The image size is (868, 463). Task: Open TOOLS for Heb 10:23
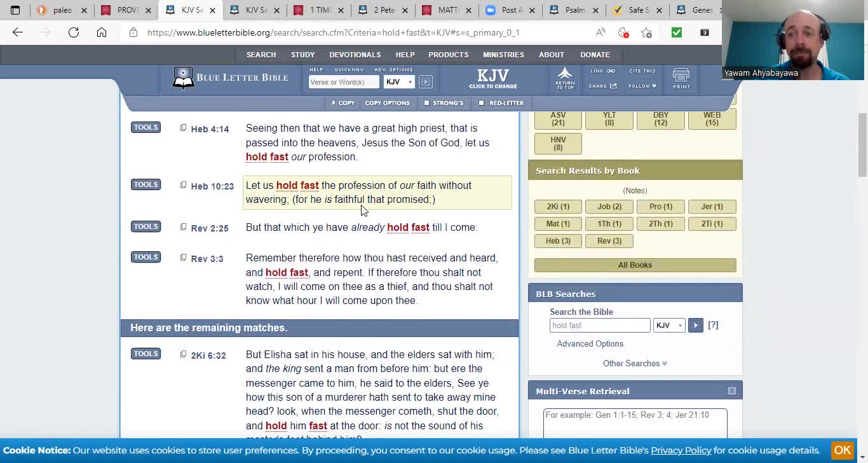pyautogui.click(x=146, y=184)
